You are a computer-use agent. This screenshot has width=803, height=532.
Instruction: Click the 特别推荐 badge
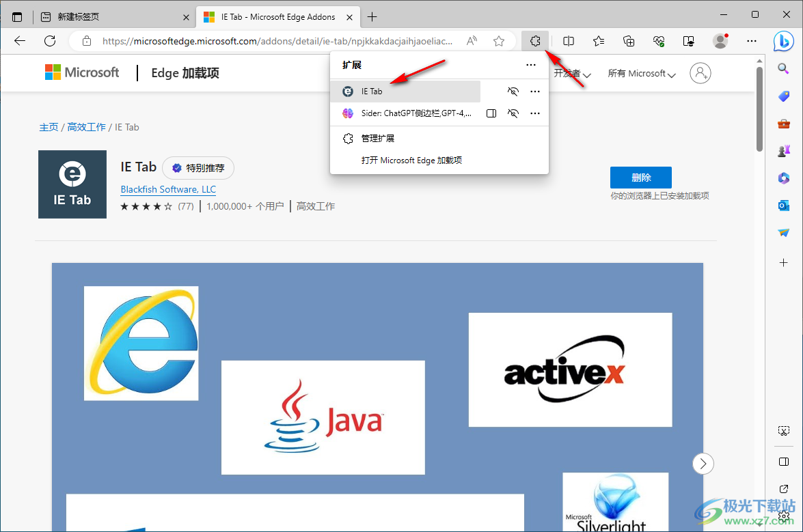(x=198, y=168)
